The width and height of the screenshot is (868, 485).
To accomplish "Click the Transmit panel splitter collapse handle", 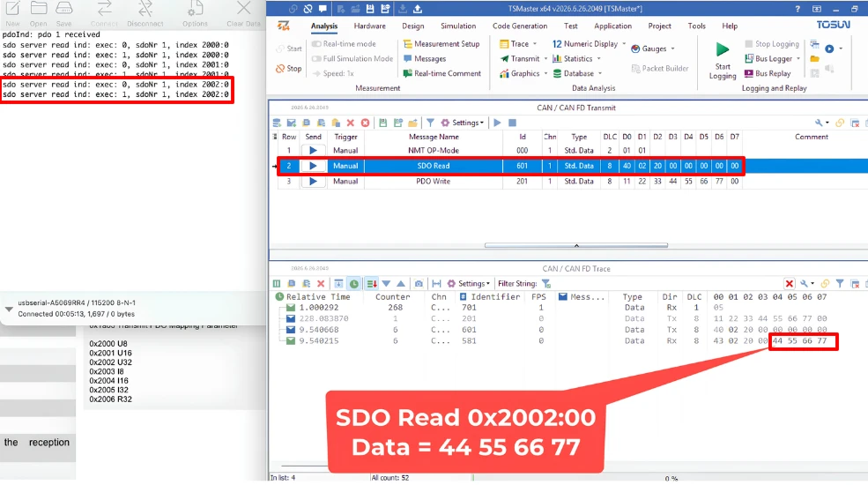I will pyautogui.click(x=576, y=245).
